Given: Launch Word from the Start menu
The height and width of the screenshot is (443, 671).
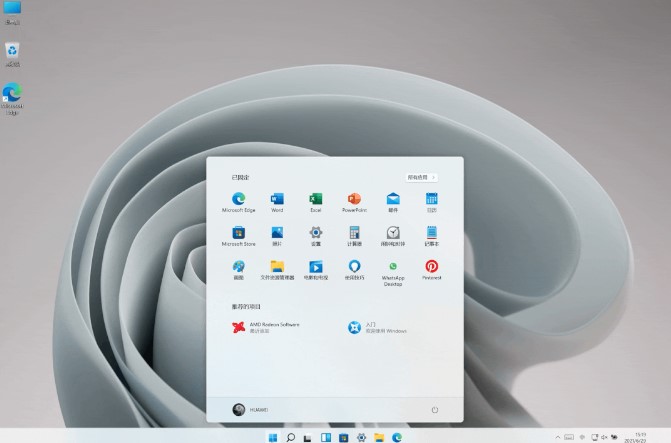Looking at the screenshot, I should pos(277,200).
